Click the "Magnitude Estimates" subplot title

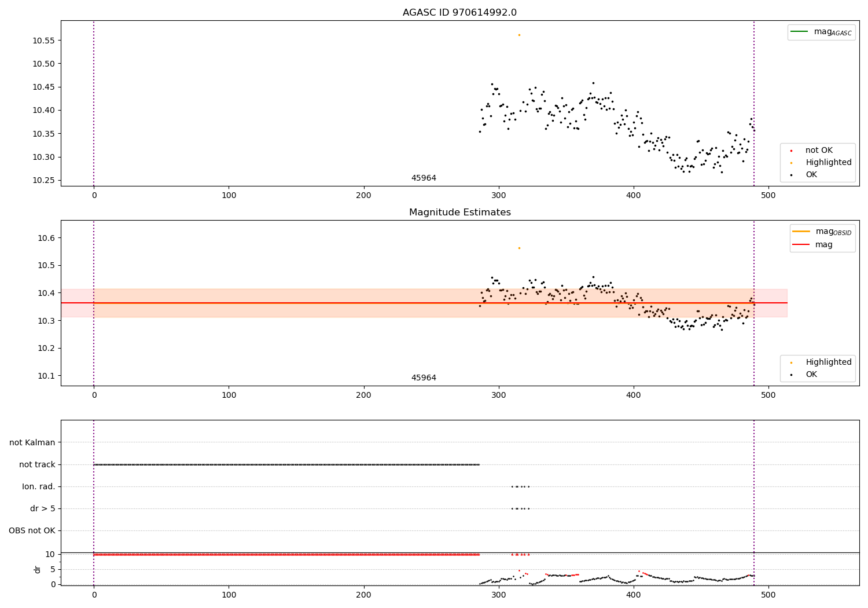459,213
